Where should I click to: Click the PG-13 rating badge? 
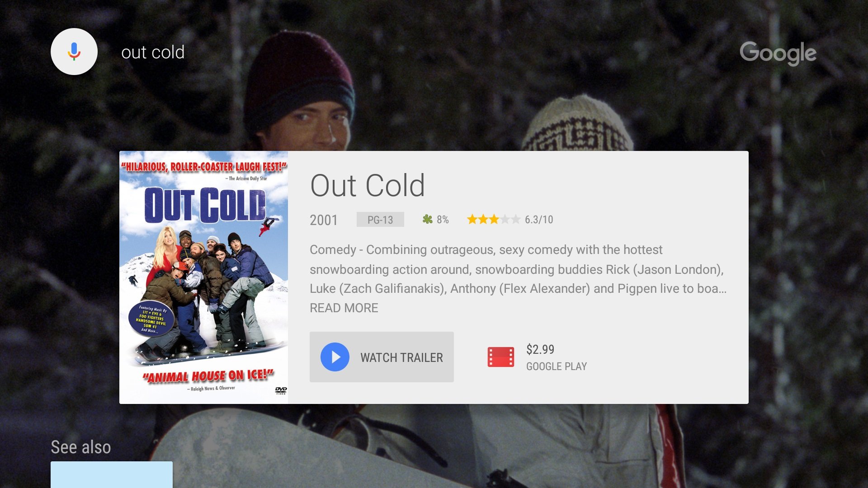click(x=380, y=220)
